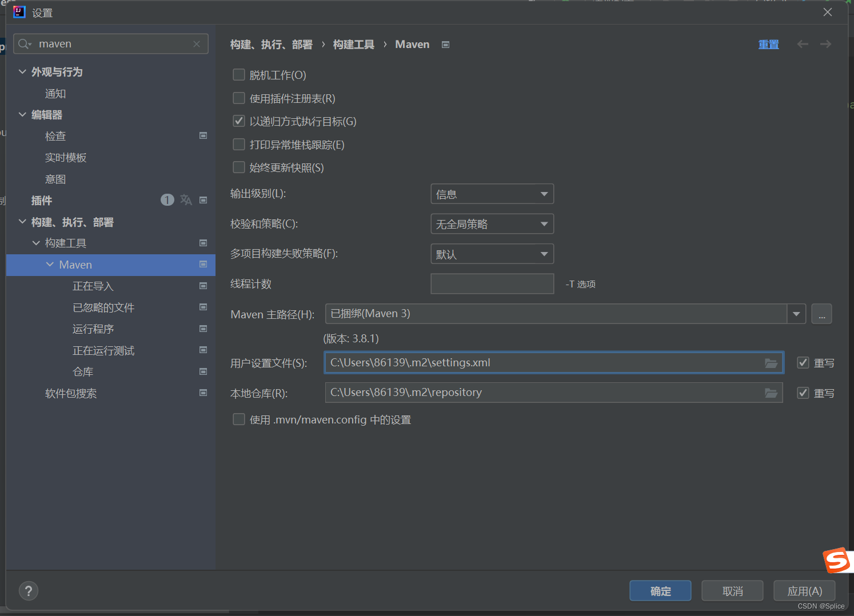Click the IntelliJ icon in title bar

[19, 12]
